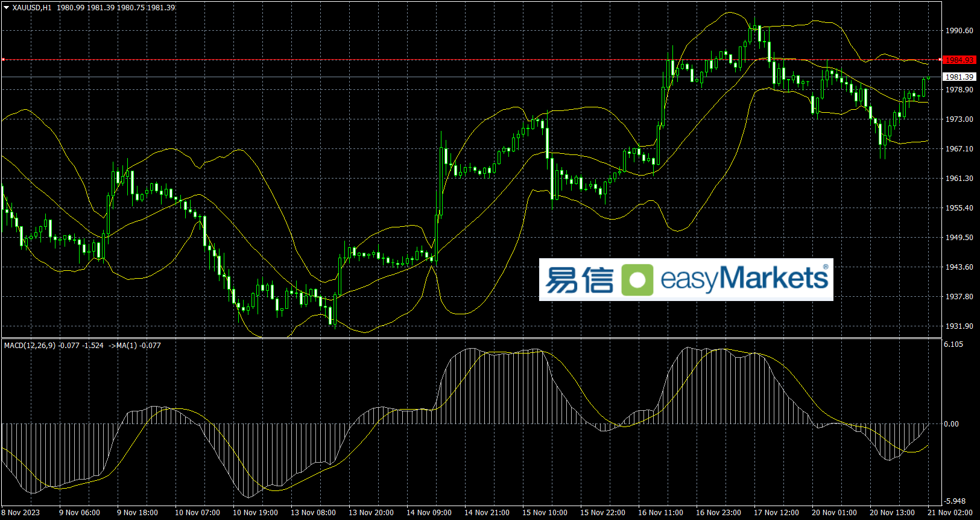Click the 16 Nov 11:00 time label
The width and height of the screenshot is (980, 520).
coord(661,513)
